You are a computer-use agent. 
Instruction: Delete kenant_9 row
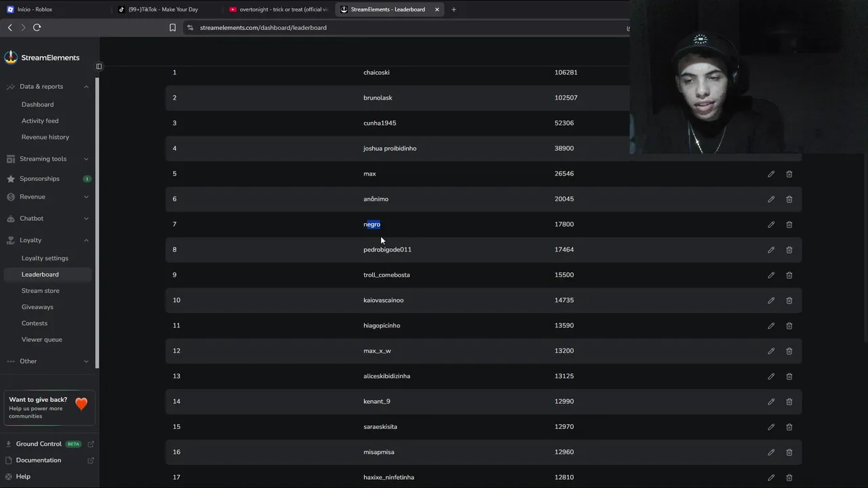pyautogui.click(x=789, y=402)
